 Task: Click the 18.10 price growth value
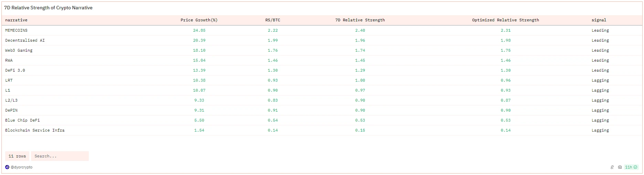click(x=199, y=50)
